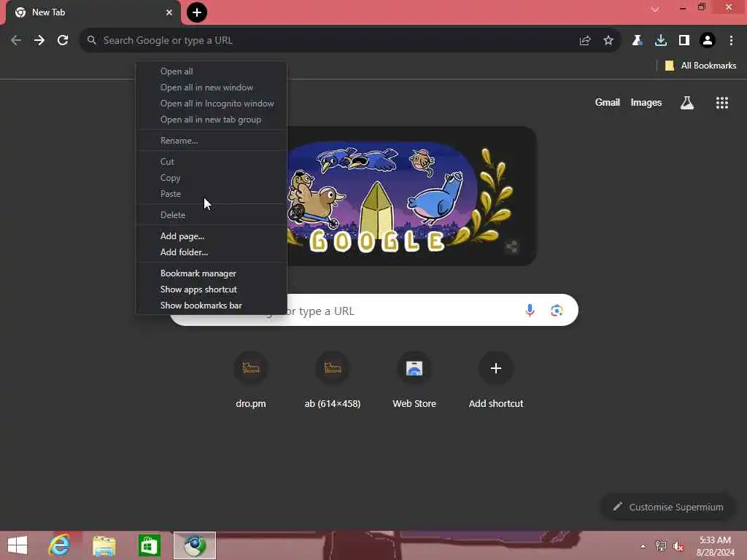Search by image with Lens icon
The height and width of the screenshot is (560, 747).
[557, 311]
